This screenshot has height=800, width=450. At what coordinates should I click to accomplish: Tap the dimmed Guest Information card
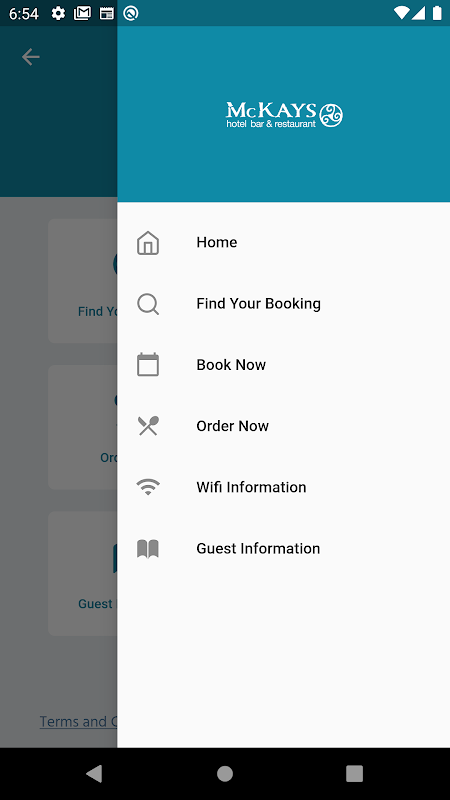click(83, 573)
